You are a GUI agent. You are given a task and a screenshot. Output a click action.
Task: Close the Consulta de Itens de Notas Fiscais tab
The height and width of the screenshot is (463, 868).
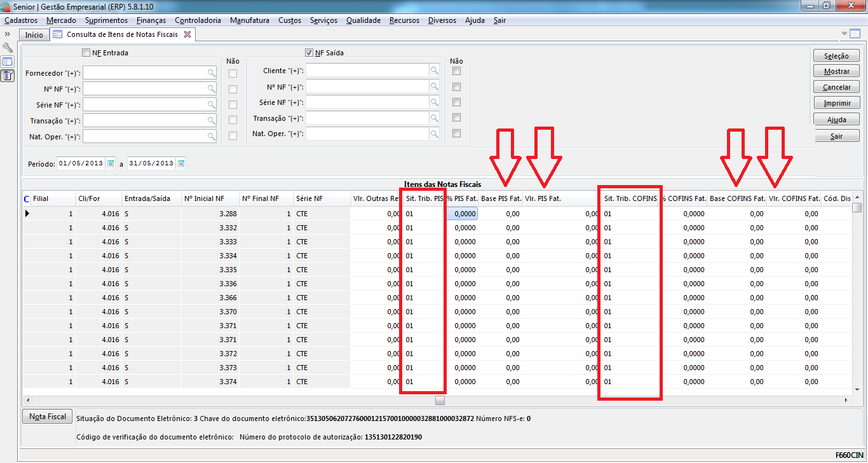point(187,34)
